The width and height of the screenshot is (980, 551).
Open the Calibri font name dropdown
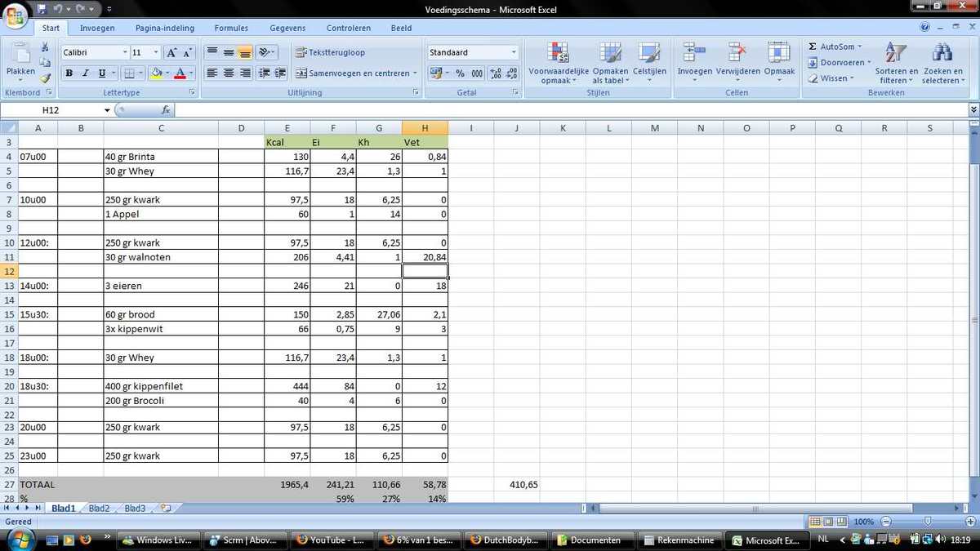[x=125, y=52]
